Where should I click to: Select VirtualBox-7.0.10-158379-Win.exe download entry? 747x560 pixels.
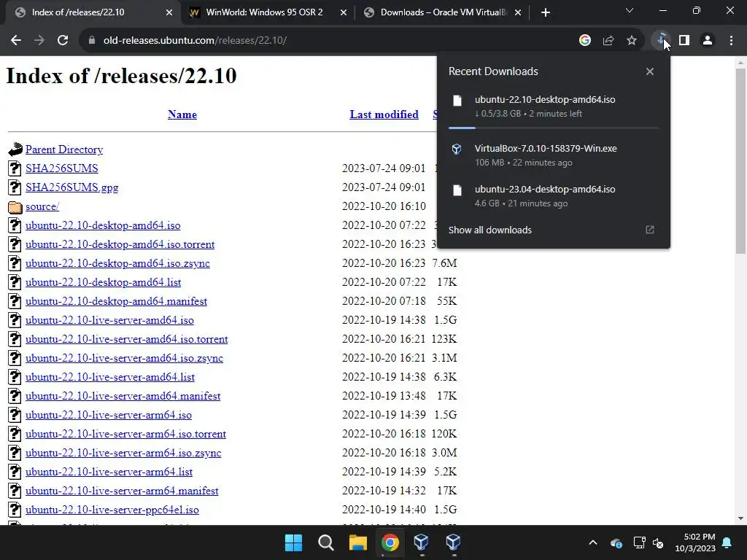coord(554,155)
